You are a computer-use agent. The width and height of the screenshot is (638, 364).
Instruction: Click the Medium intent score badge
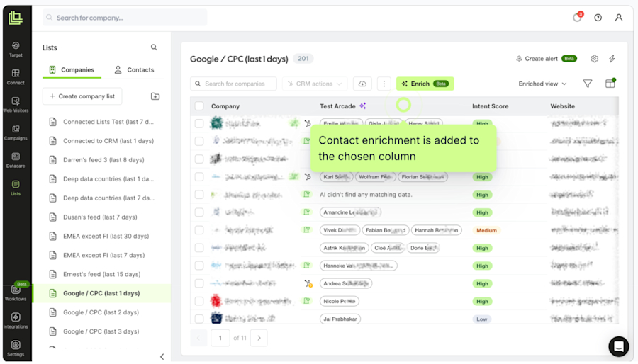(486, 230)
